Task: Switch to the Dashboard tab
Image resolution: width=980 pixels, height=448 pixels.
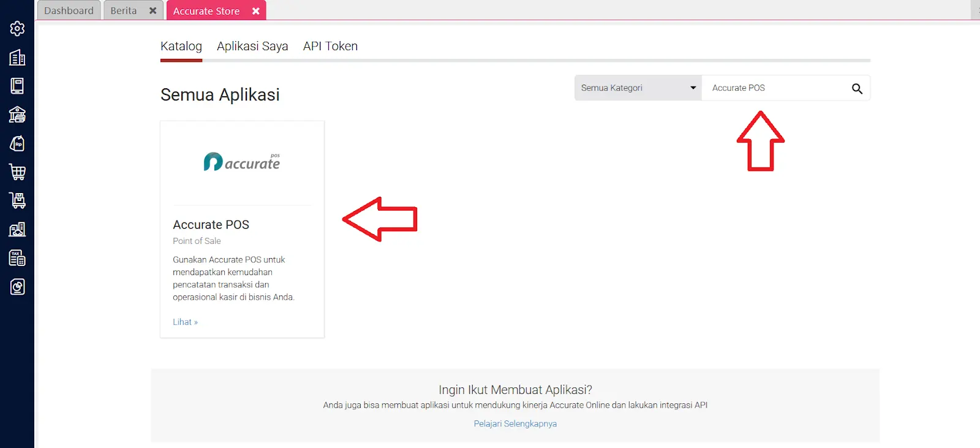Action: coord(69,10)
